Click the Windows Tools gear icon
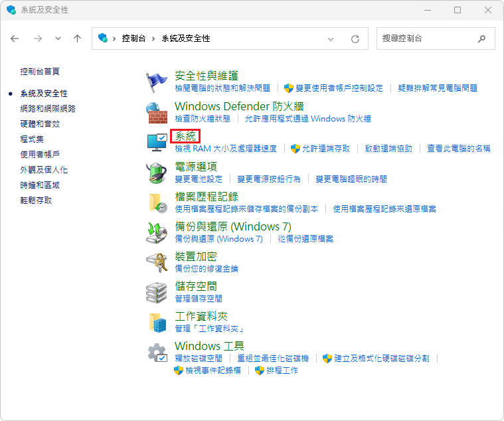This screenshot has height=421, width=504. tap(157, 353)
